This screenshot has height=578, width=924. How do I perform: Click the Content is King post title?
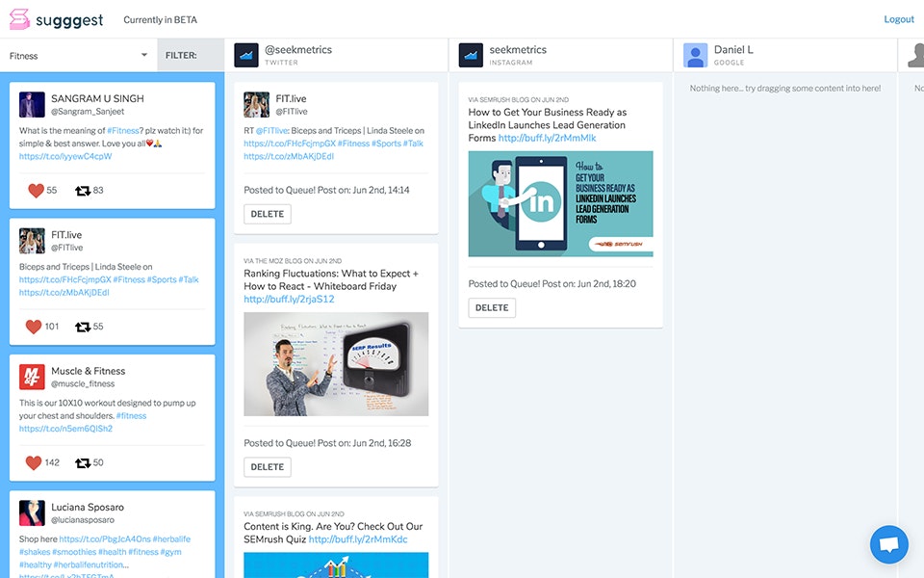pos(333,533)
